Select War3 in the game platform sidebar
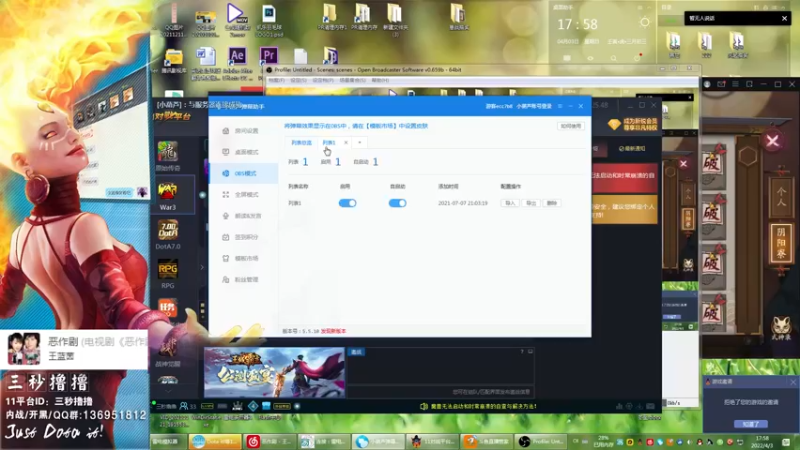This screenshot has height=450, width=800. 168,196
